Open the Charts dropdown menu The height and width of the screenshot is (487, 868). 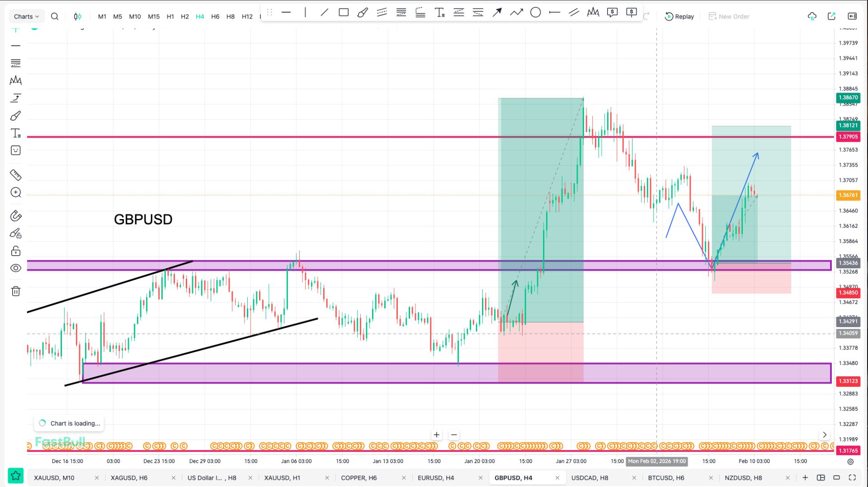(x=26, y=17)
